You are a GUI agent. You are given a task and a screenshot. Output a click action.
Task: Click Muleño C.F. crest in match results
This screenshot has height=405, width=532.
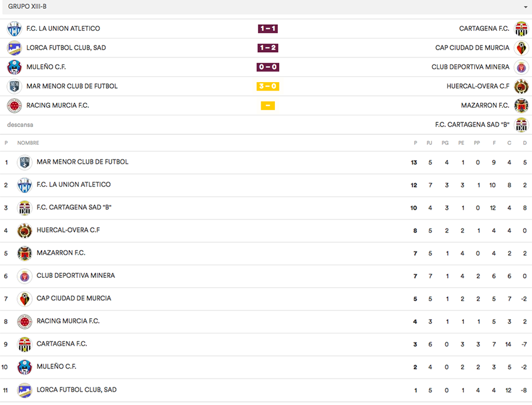click(14, 67)
